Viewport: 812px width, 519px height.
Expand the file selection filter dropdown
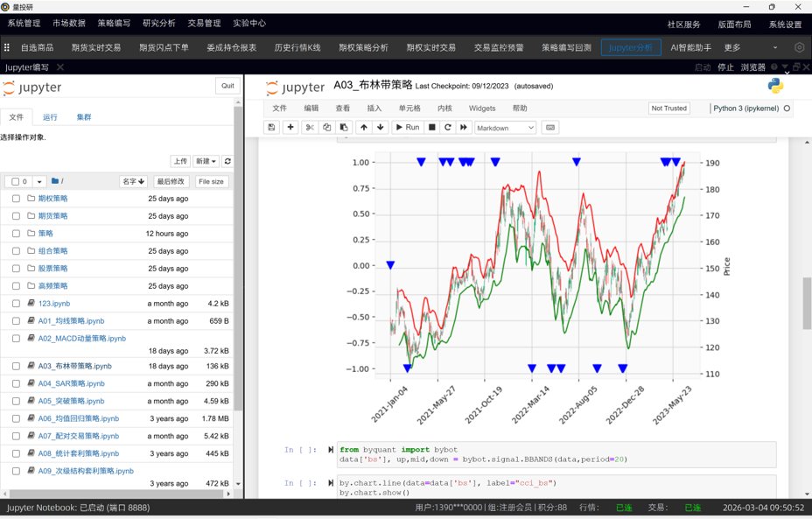click(38, 180)
